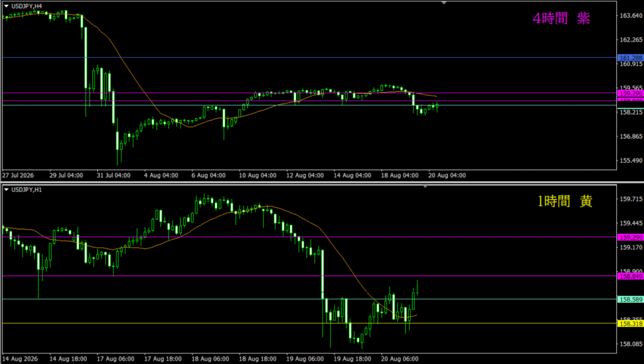Viewport: 644px width, 364px height.
Task: Select the yellow horizontal line in H1 chart
Action: [309, 323]
